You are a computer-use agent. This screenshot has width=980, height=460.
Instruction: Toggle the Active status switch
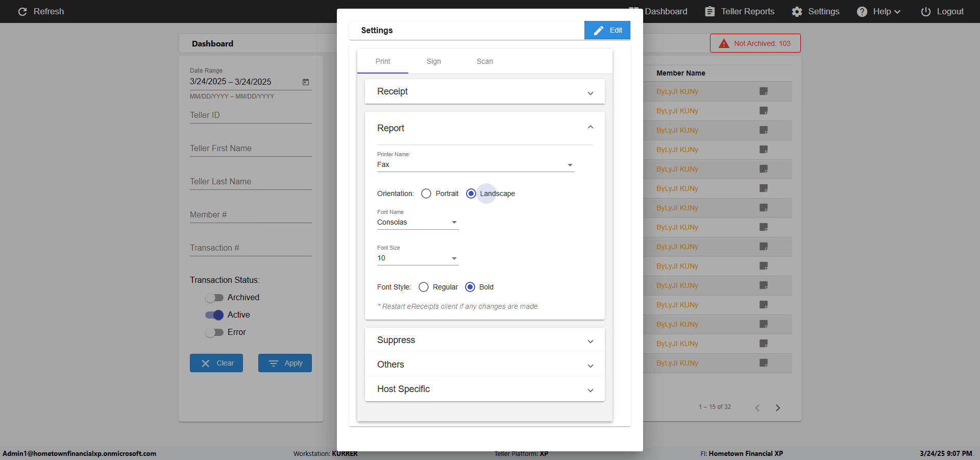214,315
